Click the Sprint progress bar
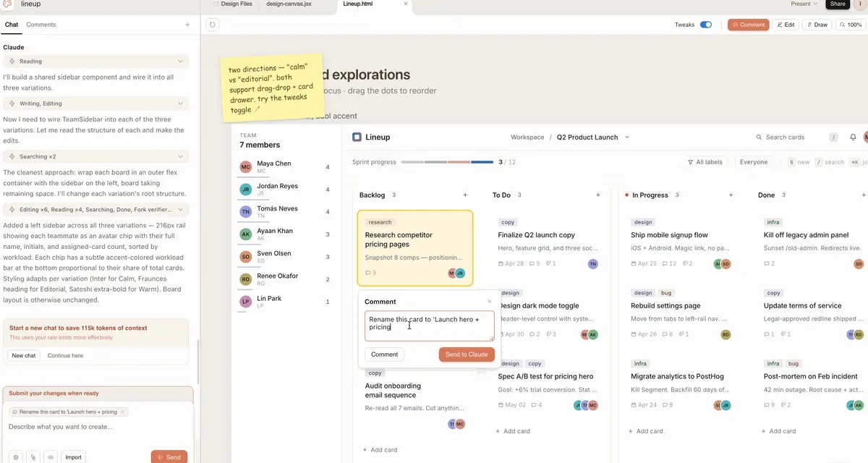868x463 pixels. point(446,162)
